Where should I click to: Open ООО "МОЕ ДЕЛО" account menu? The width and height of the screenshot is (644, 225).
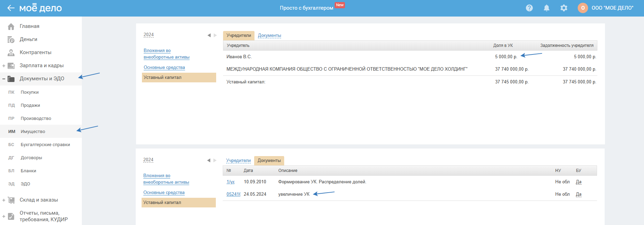point(613,8)
